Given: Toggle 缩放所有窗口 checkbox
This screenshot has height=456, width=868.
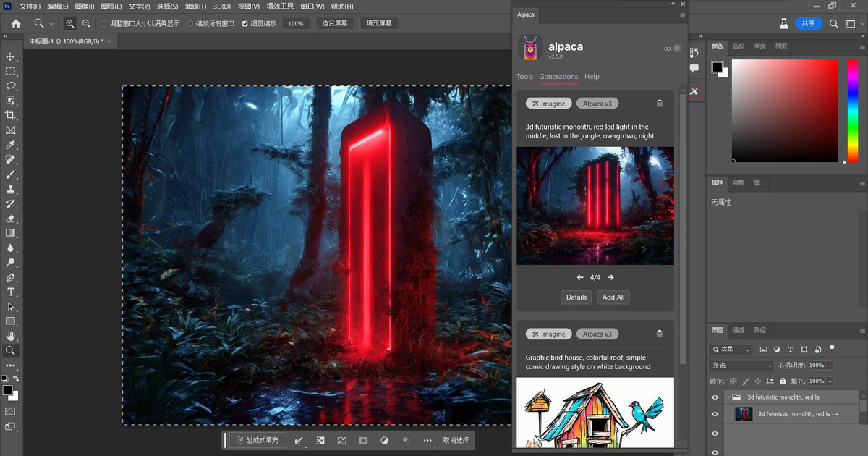Looking at the screenshot, I should coord(190,23).
